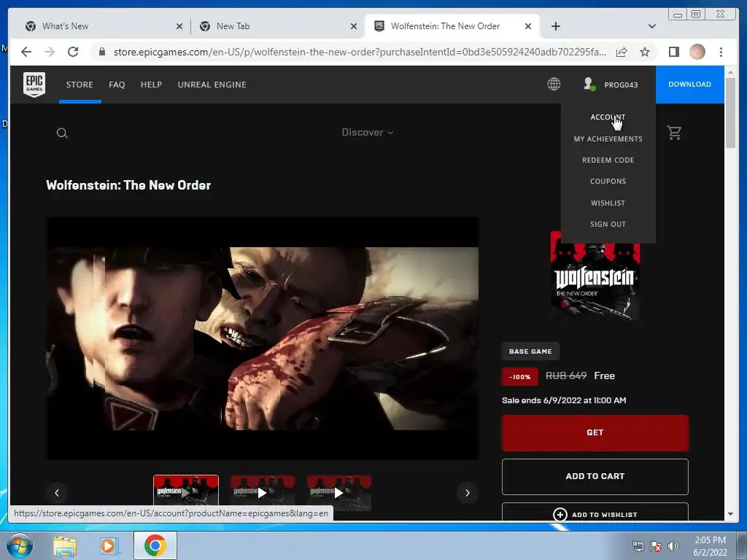Screen dimensions: 747x560
Task: Click the Action Center flag tray icon
Action: coord(656,546)
